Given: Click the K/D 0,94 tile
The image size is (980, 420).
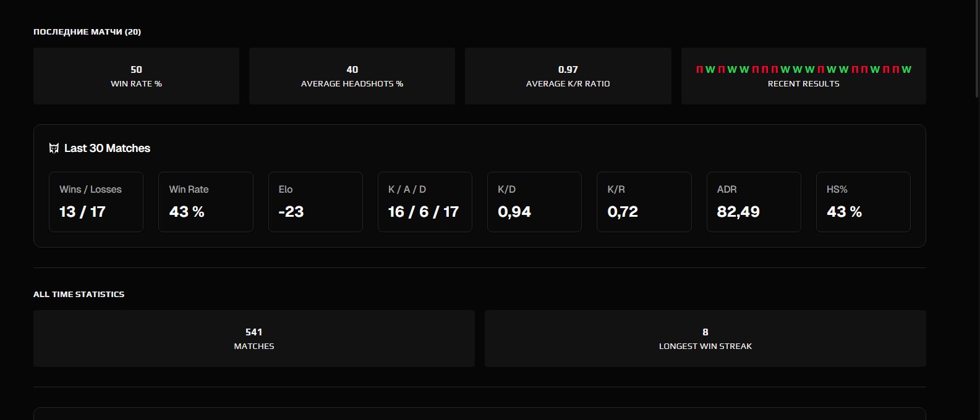Looking at the screenshot, I should click(x=534, y=202).
